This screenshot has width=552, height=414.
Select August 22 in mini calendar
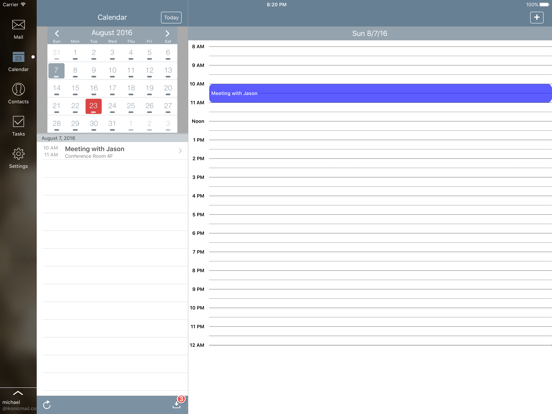(75, 106)
